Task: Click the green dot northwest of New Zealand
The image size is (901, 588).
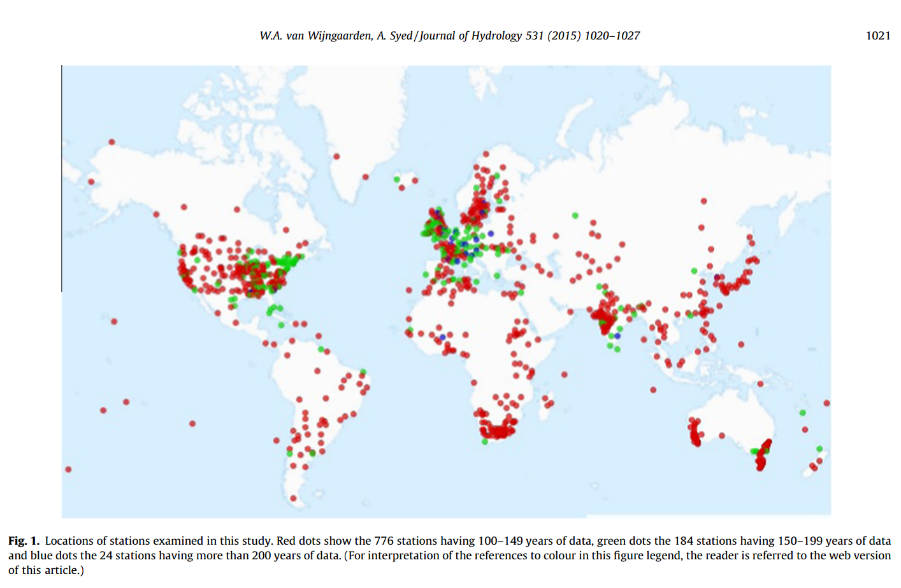Action: pyautogui.click(x=803, y=413)
